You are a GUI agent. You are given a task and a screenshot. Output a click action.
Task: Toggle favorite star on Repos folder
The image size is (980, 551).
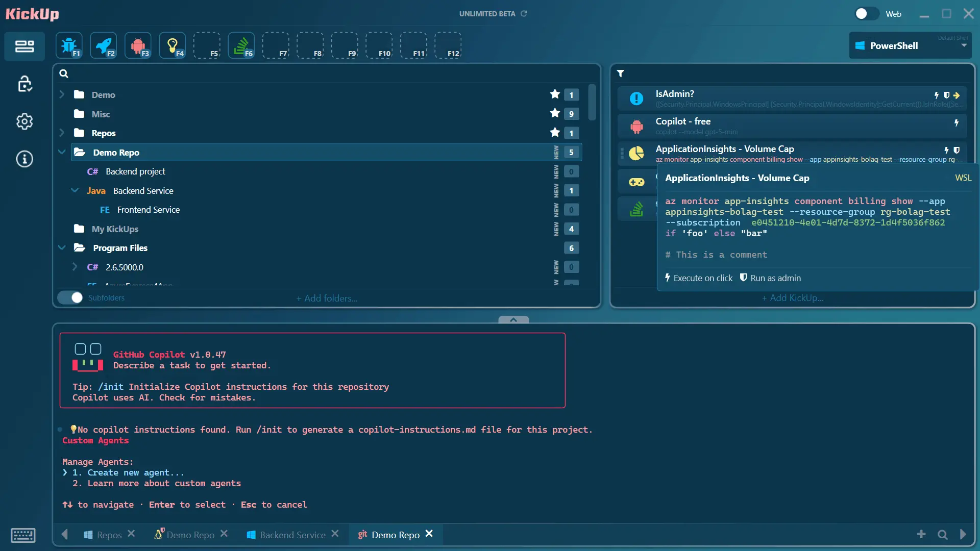click(555, 132)
